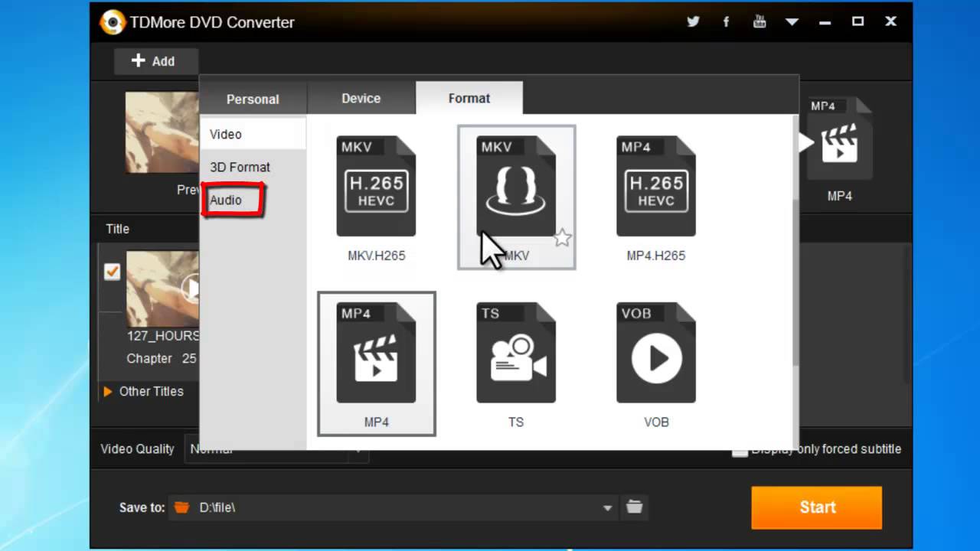Open the Twitter link in title bar
Viewport: 980px width, 551px height.
[x=693, y=21]
